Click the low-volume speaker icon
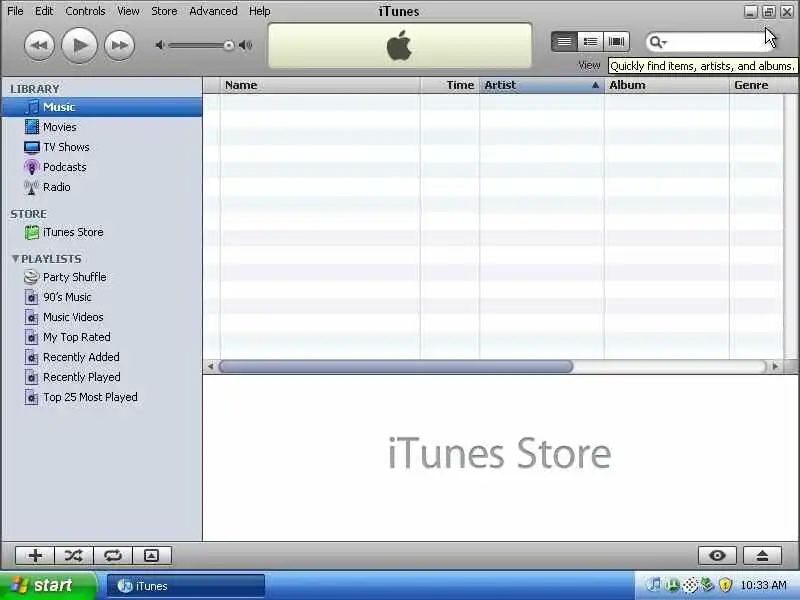Screen dimensions: 800x600 [x=160, y=45]
